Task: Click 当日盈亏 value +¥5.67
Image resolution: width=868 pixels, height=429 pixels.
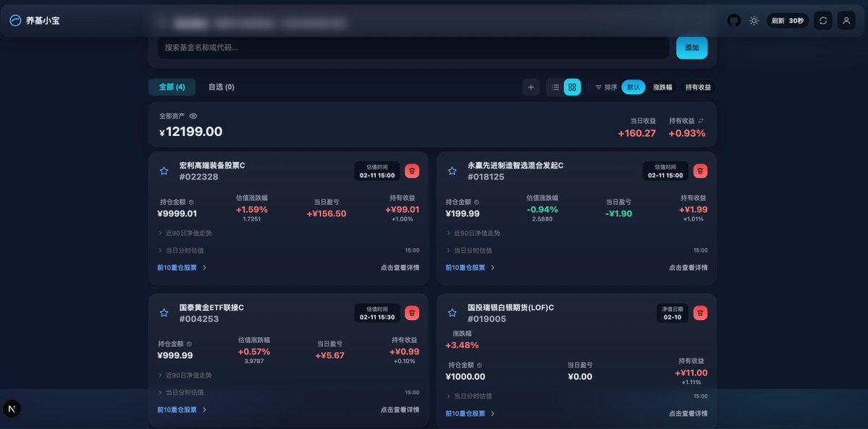Action: (330, 355)
